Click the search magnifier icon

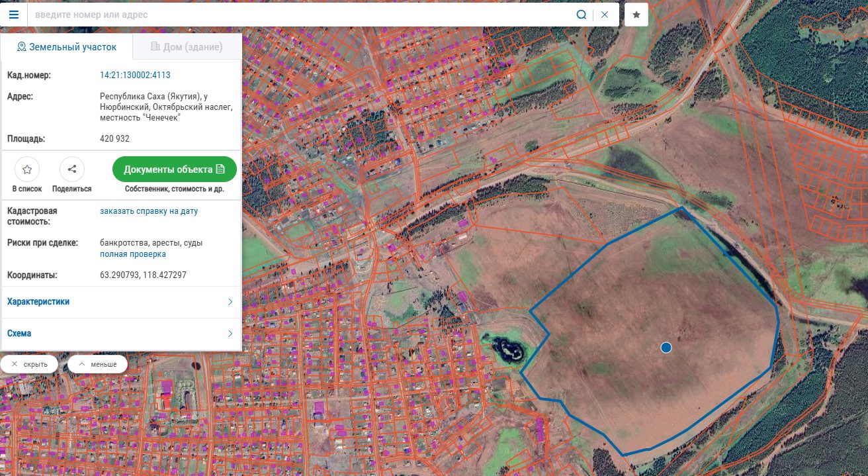tap(582, 15)
